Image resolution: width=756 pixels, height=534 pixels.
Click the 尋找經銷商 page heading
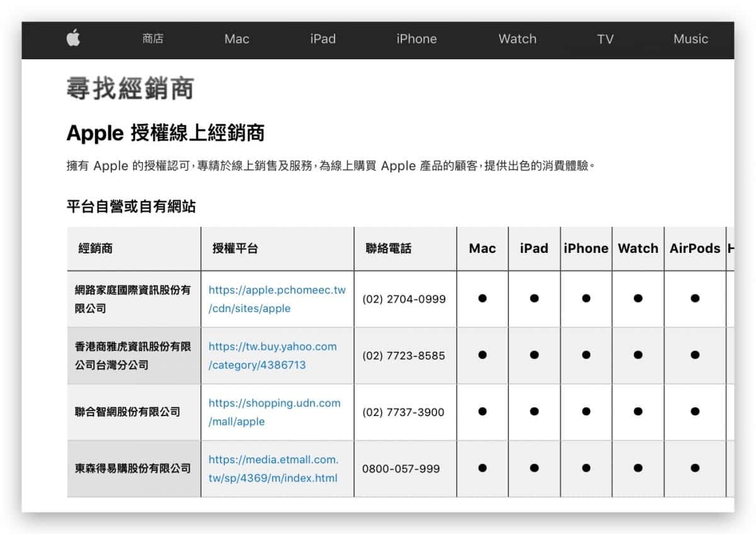130,89
